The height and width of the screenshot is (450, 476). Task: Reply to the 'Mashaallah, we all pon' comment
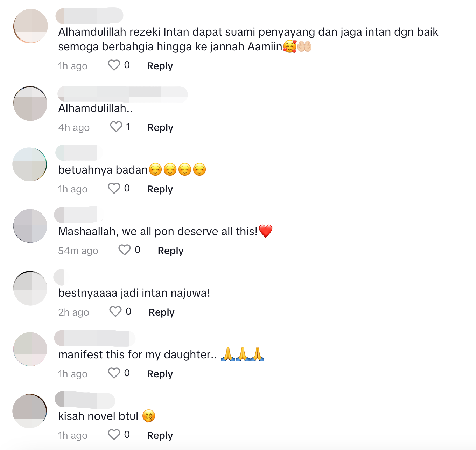pos(171,251)
